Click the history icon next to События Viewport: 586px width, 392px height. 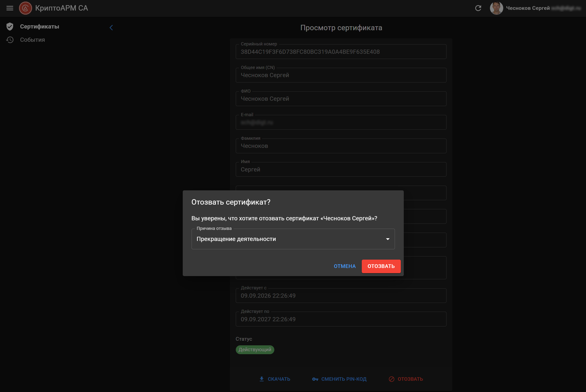tap(10, 40)
